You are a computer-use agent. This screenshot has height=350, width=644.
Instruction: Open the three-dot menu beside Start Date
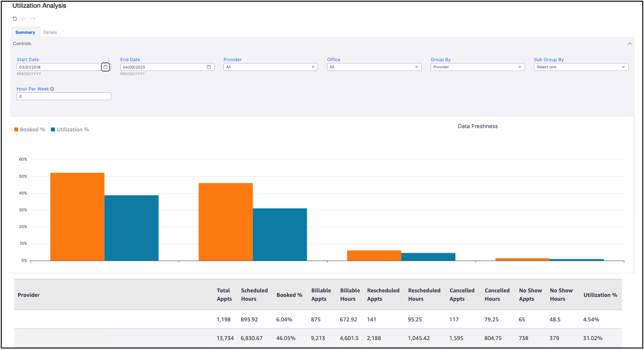point(109,60)
